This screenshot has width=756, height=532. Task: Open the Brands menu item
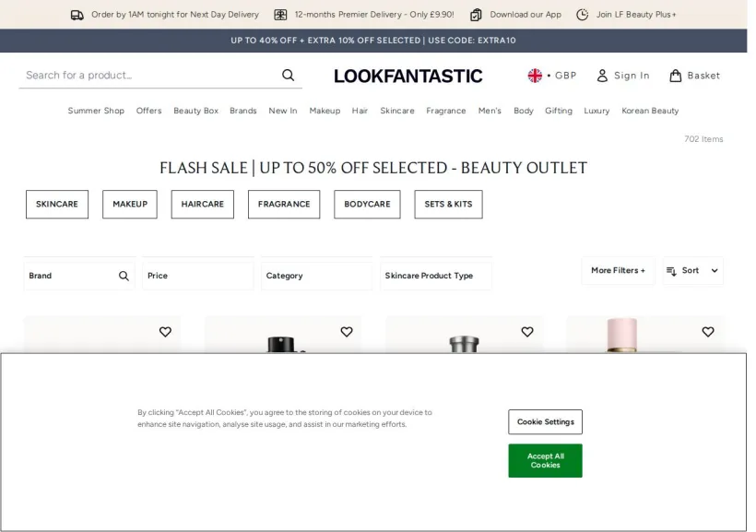[x=243, y=111]
